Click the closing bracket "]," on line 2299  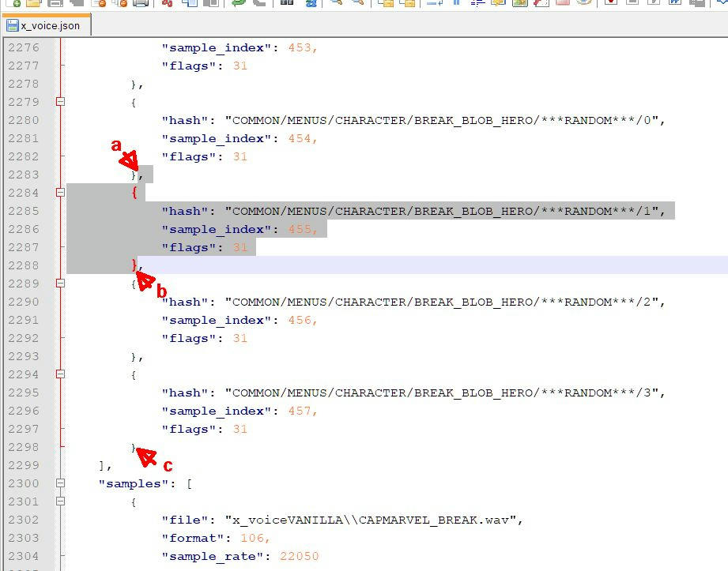(x=105, y=466)
